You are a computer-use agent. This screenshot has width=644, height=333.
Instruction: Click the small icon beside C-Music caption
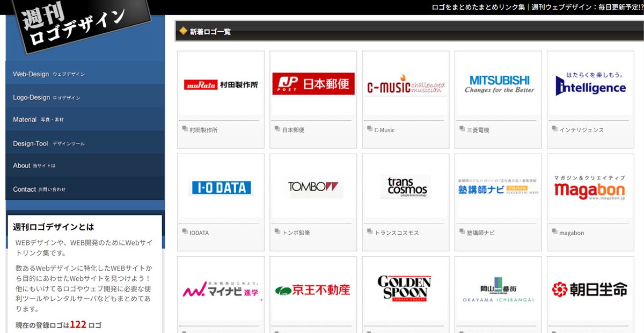(370, 129)
